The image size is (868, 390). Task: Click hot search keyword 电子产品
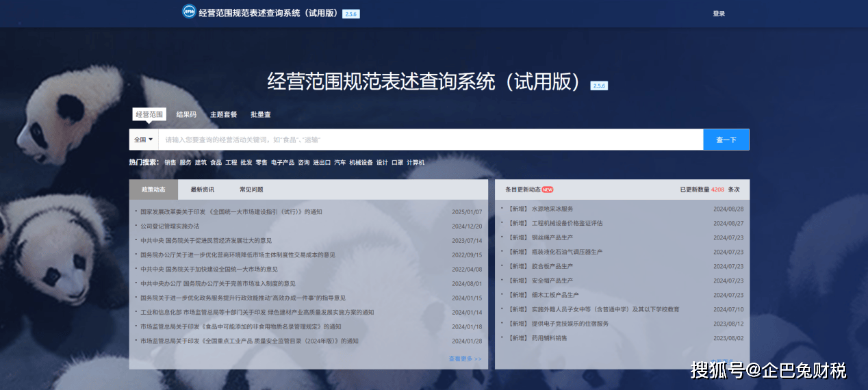coord(283,163)
